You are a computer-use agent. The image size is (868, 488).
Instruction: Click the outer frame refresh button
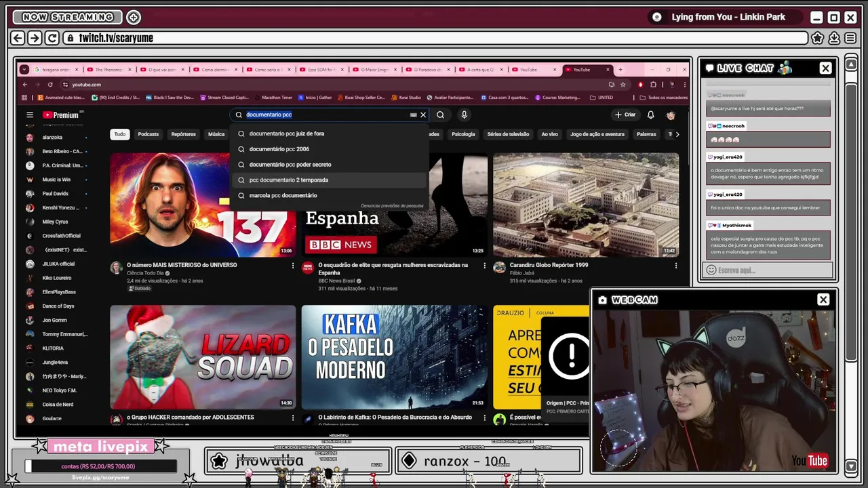tap(52, 38)
